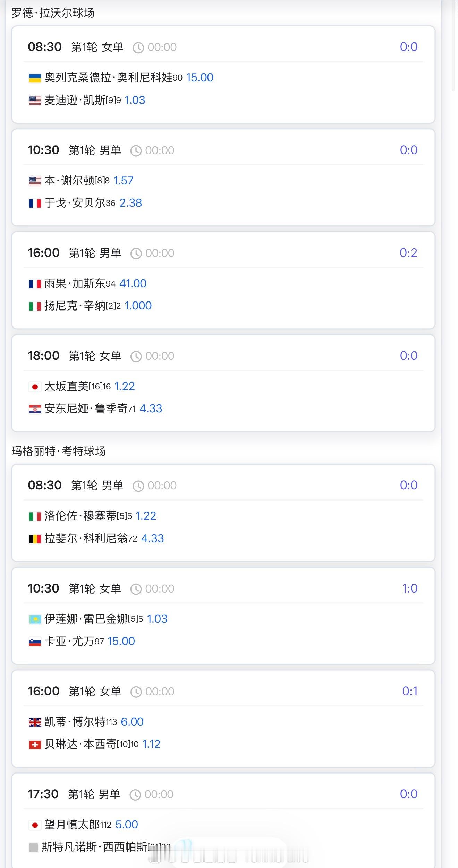Click the 罗德·拉沃尔球场 court heading

coord(53,13)
